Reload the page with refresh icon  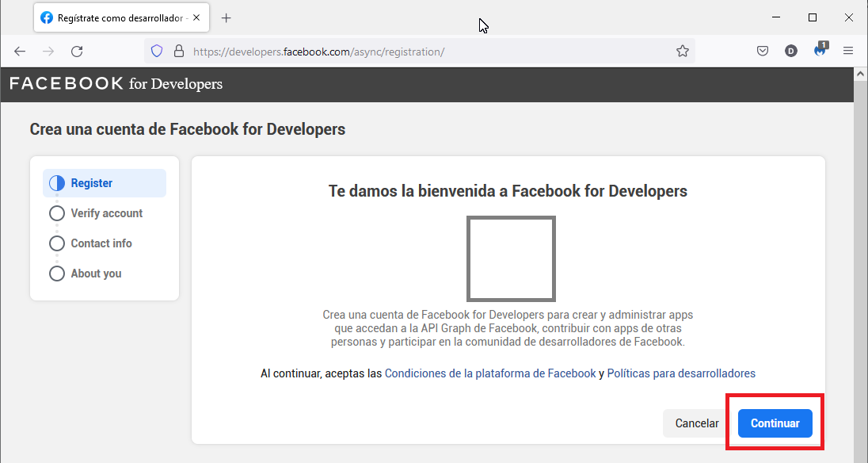coord(77,52)
